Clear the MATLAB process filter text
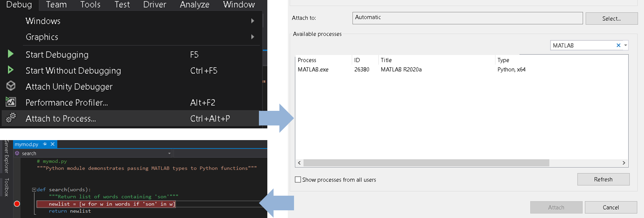The width and height of the screenshot is (644, 218). [618, 45]
